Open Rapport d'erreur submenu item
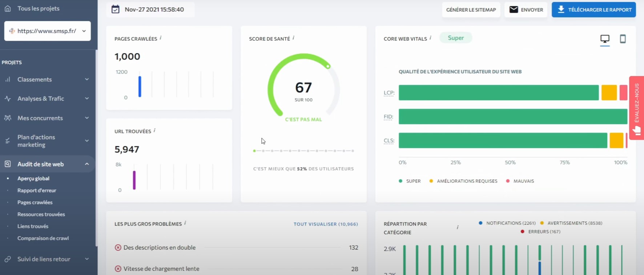The image size is (644, 275). click(x=37, y=190)
